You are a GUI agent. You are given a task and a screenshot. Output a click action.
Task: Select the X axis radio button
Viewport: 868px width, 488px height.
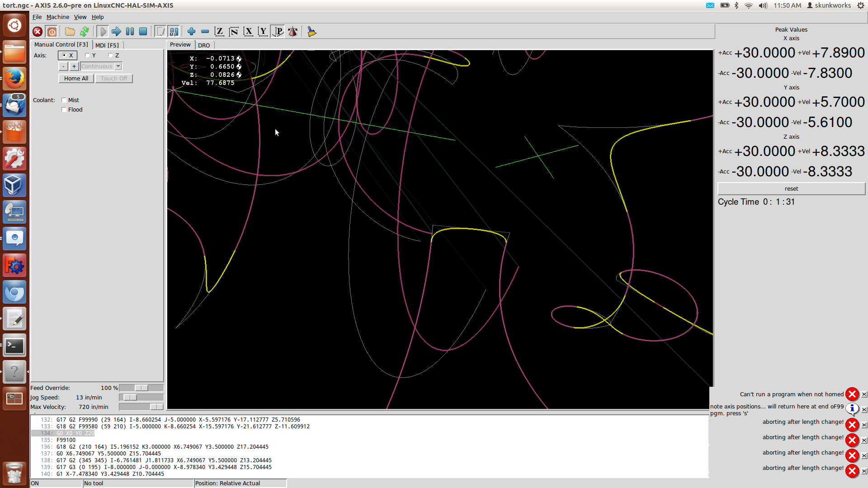[x=67, y=55]
